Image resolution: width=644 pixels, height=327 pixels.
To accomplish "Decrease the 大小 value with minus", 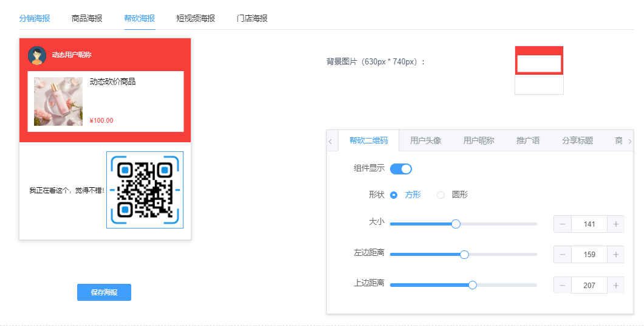I will click(x=563, y=224).
